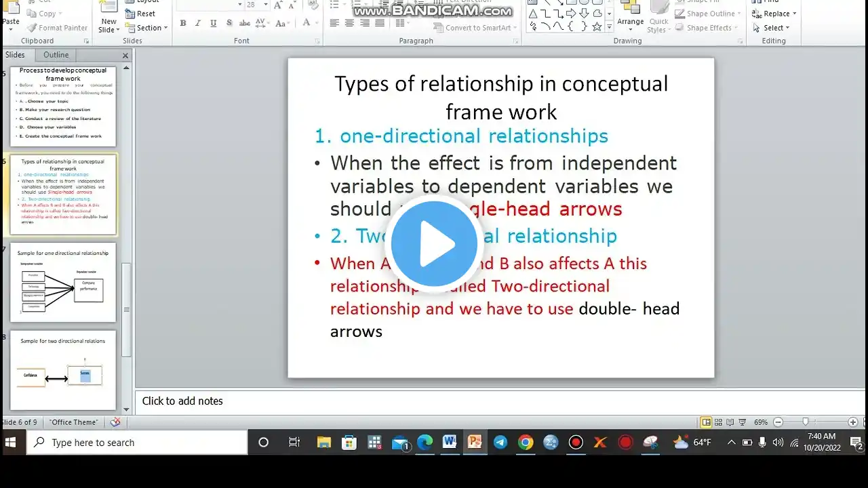
Task: Zoom out using the minus button
Action: coord(778,422)
